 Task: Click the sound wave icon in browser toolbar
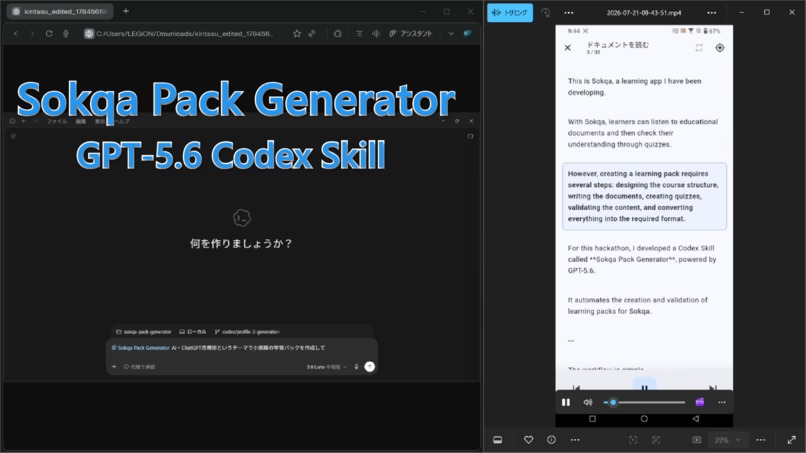click(376, 33)
